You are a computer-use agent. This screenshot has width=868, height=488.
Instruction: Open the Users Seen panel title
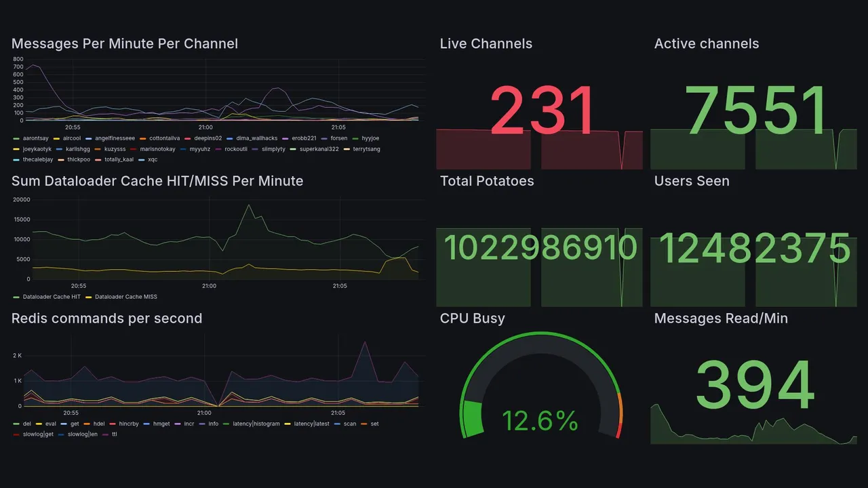point(692,181)
